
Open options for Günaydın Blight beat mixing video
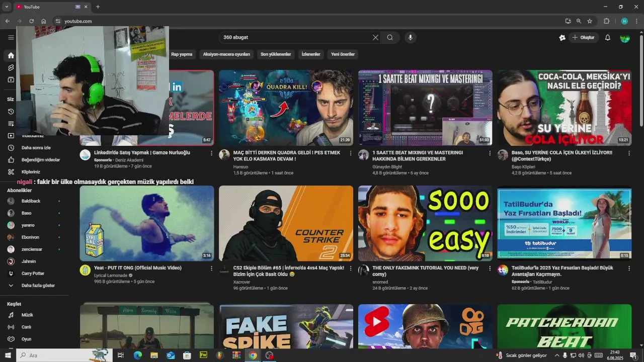coord(490,153)
